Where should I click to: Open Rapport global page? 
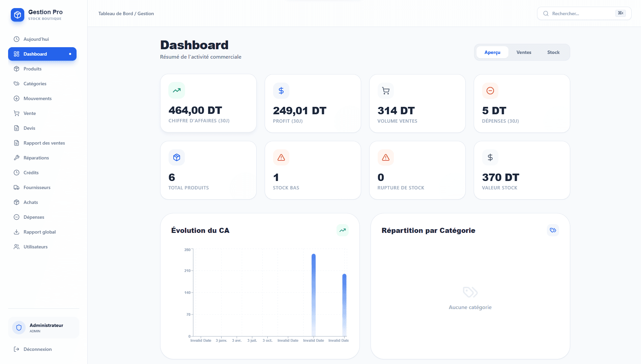42,232
